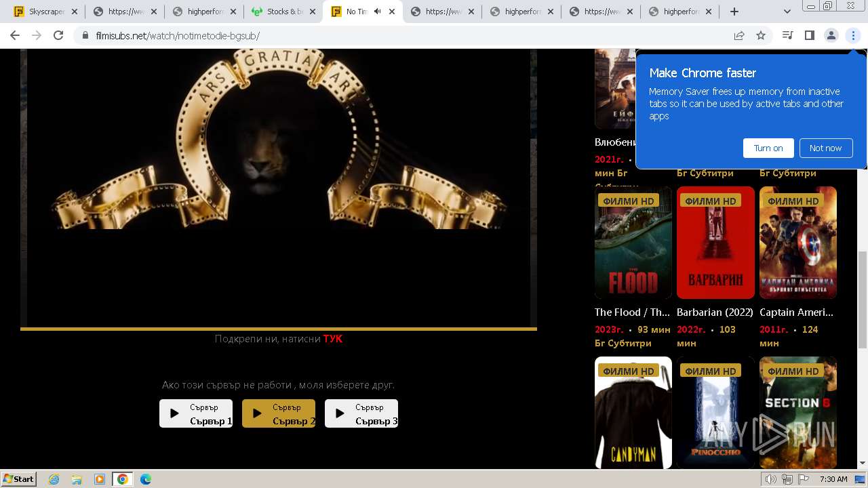Reload the current page

[58, 35]
